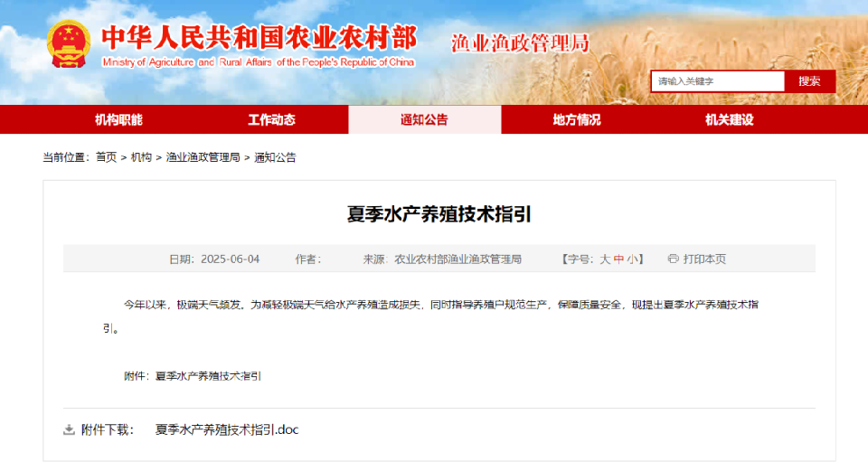This screenshot has height=471, width=868.
Task: Click the 附件：夏季水产养殖技术指引 line
Action: pyautogui.click(x=192, y=376)
